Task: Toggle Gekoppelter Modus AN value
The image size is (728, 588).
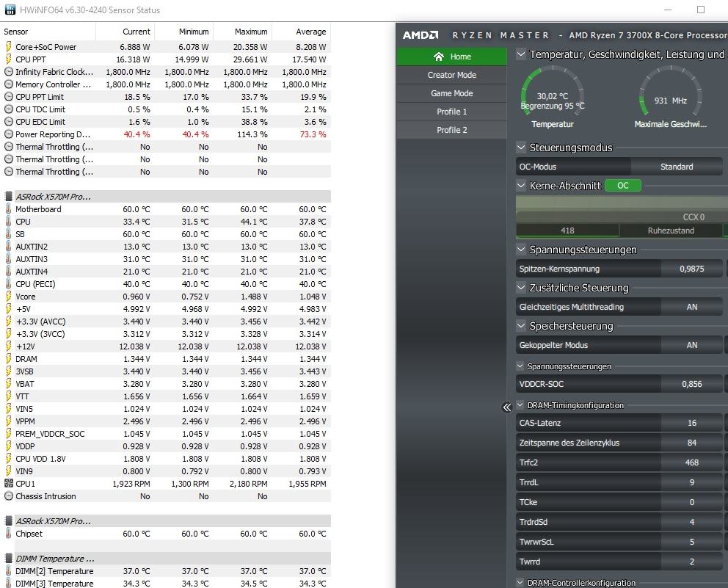Action: click(x=692, y=345)
